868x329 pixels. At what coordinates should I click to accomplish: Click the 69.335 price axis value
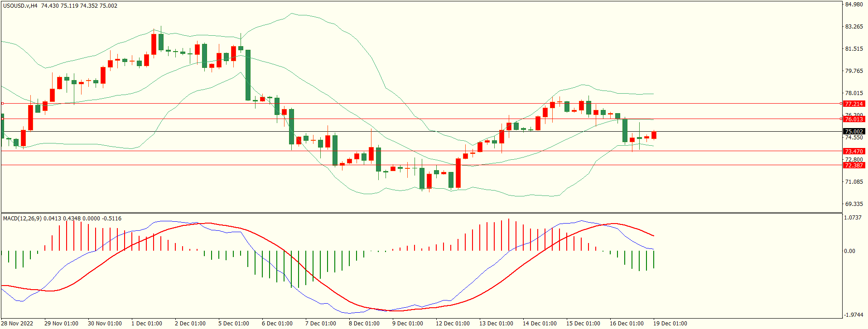[854, 204]
